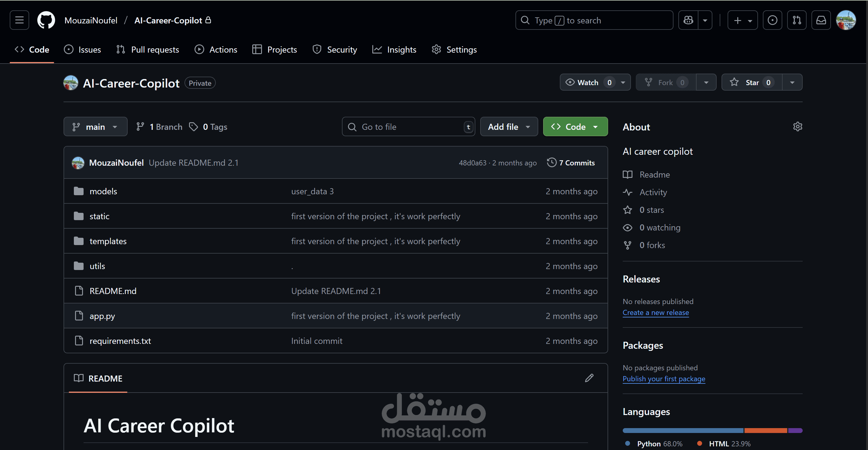The image size is (868, 450).
Task: Open the 0 Tags link
Action: click(x=208, y=127)
